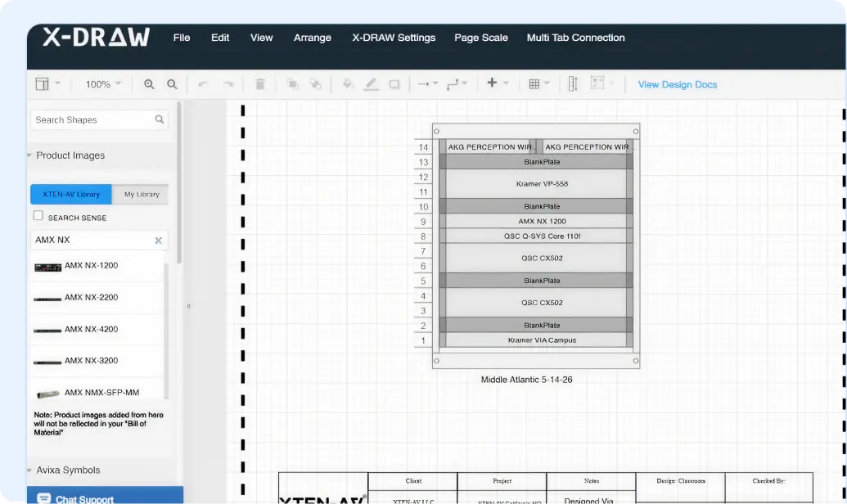Open the Page Scale menu
847x504 pixels.
coord(480,38)
